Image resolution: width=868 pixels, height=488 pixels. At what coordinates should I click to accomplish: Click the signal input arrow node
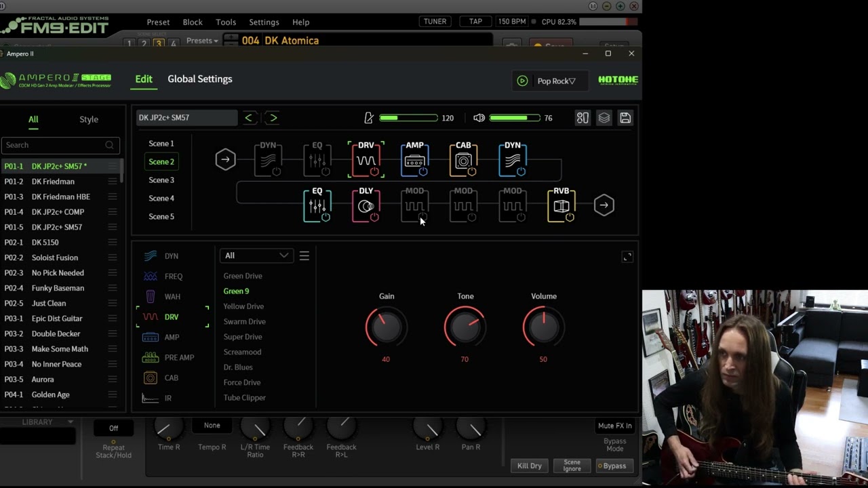(x=225, y=159)
